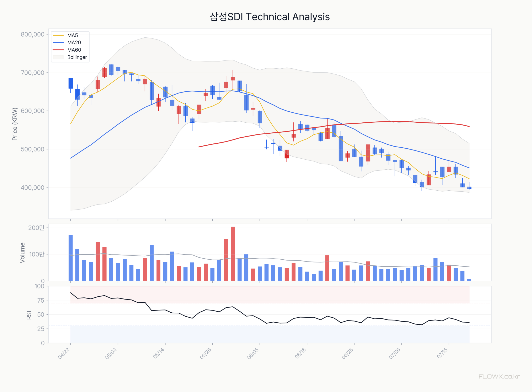This screenshot has width=532, height=392.
Task: Click the 06/25 date label
Action: tap(348, 353)
